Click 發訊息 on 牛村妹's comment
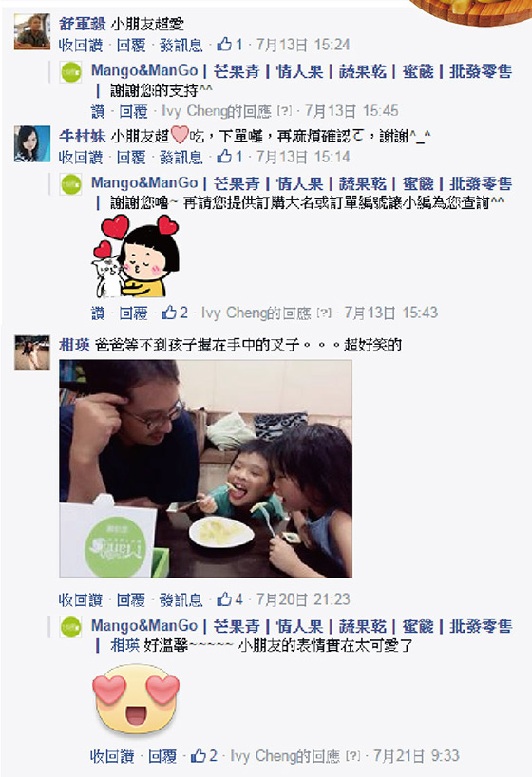 pos(180,157)
